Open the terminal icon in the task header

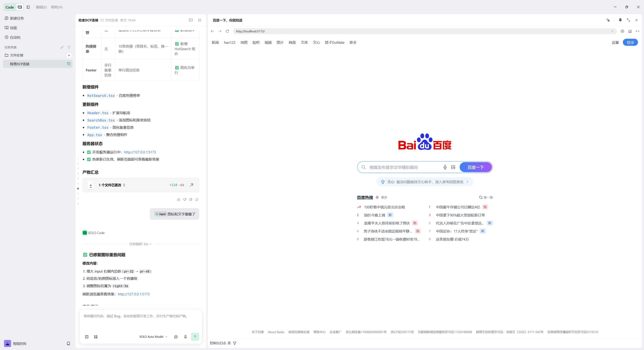[x=191, y=20]
